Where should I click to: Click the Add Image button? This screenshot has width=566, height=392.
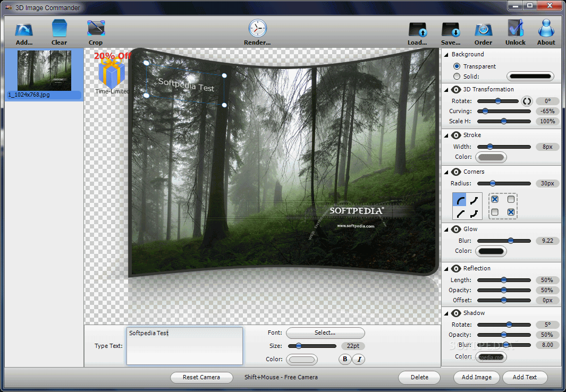(477, 377)
